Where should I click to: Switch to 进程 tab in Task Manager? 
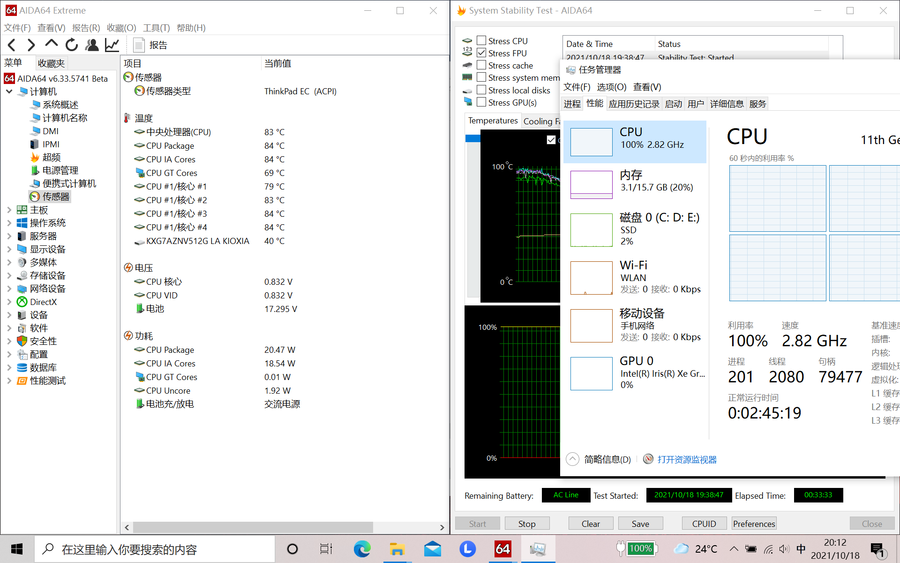coord(572,103)
